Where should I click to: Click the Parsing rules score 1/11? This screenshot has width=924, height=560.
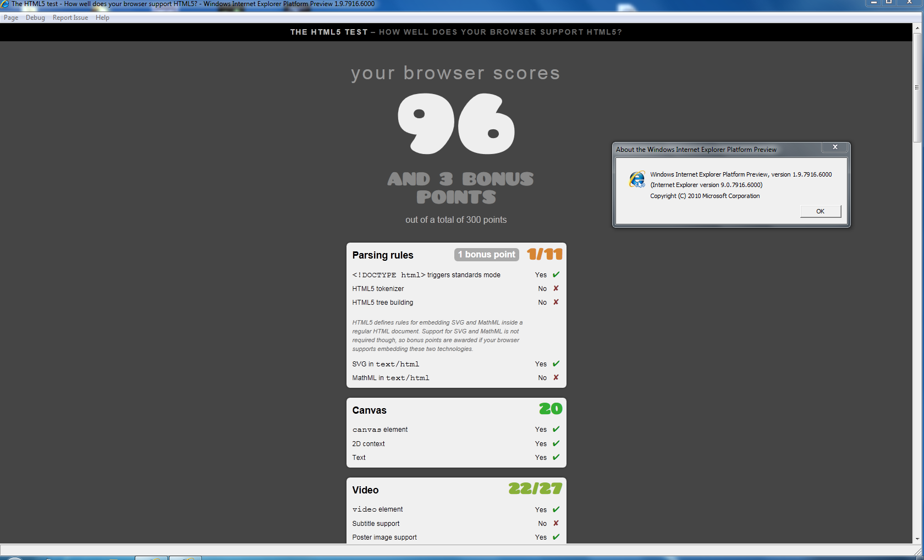click(544, 254)
